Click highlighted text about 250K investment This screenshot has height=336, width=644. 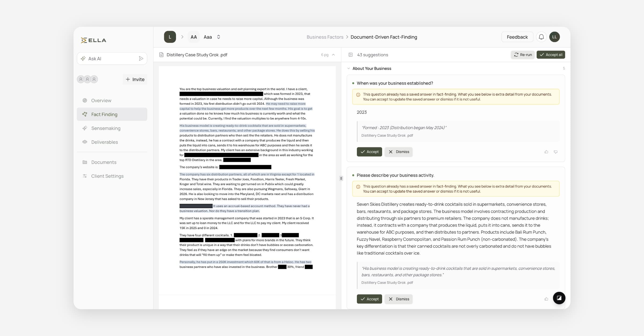tap(245, 262)
